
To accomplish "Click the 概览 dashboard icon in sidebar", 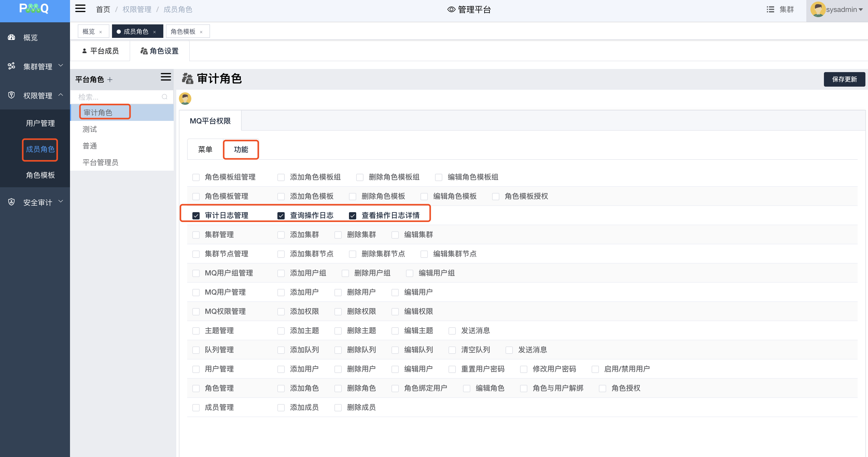I will [11, 37].
